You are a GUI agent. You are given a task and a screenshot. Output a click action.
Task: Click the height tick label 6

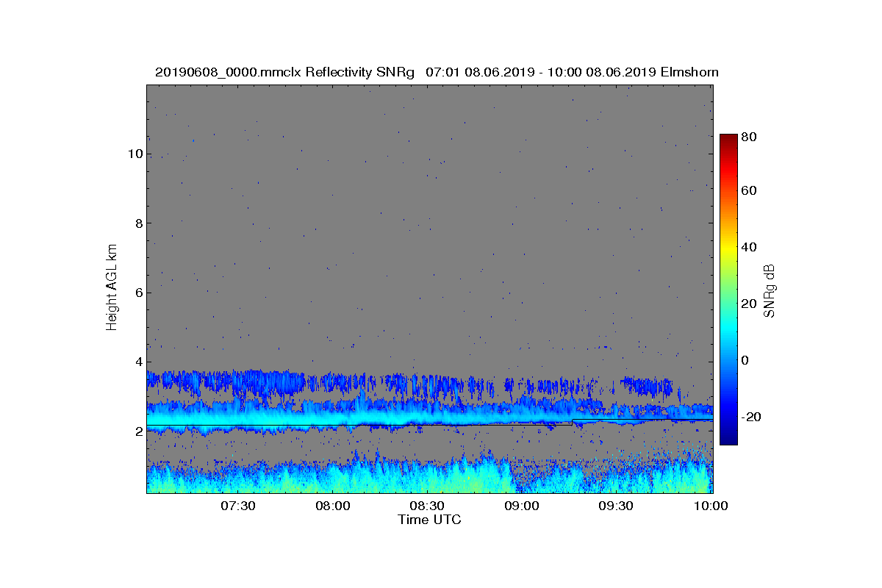point(137,293)
